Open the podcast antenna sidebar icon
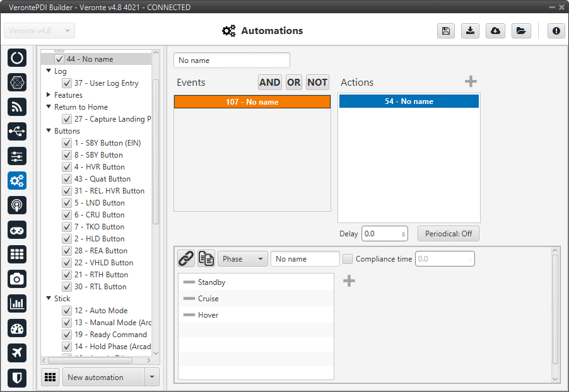The width and height of the screenshot is (569, 392). 17,205
